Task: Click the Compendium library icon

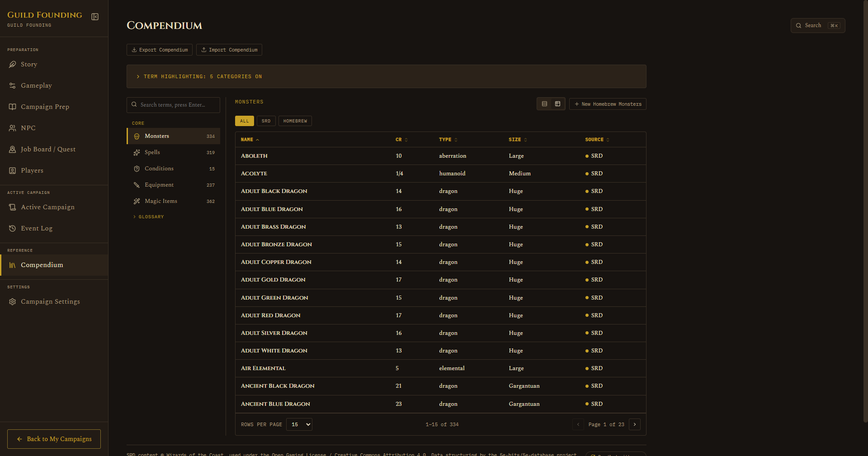Action: (x=13, y=265)
